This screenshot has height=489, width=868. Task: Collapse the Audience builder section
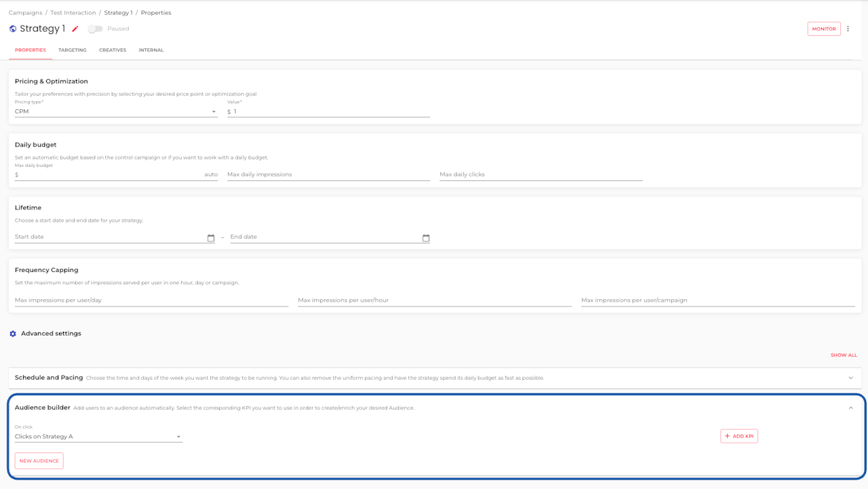coord(850,408)
